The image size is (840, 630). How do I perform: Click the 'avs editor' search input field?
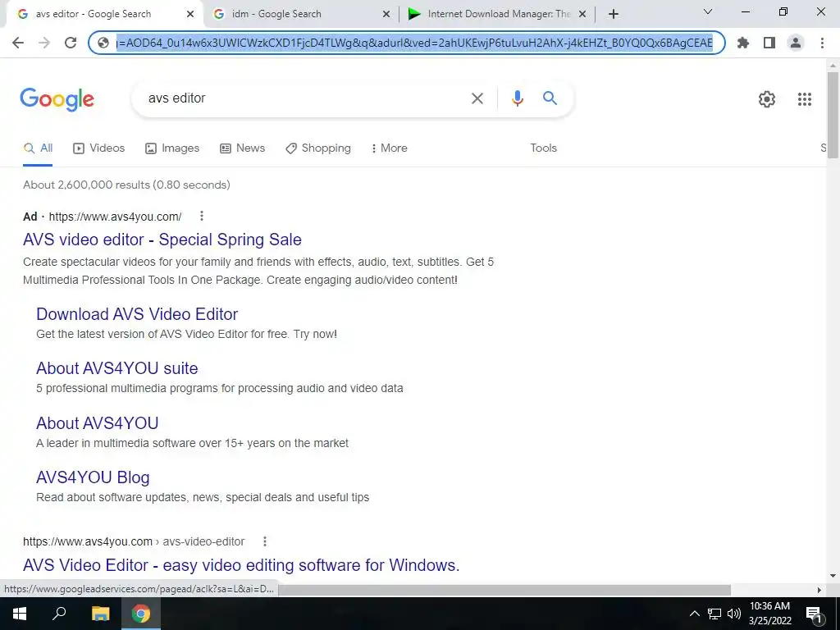coord(303,98)
